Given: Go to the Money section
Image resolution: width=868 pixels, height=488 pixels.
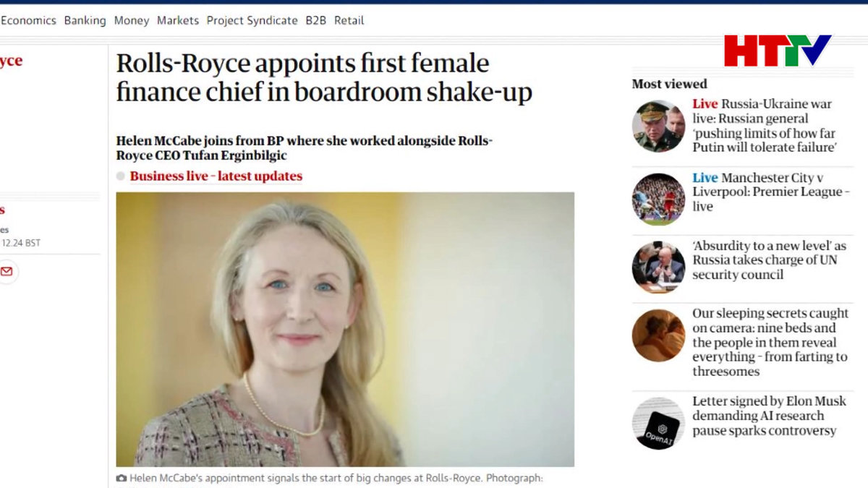Looking at the screenshot, I should tap(132, 20).
